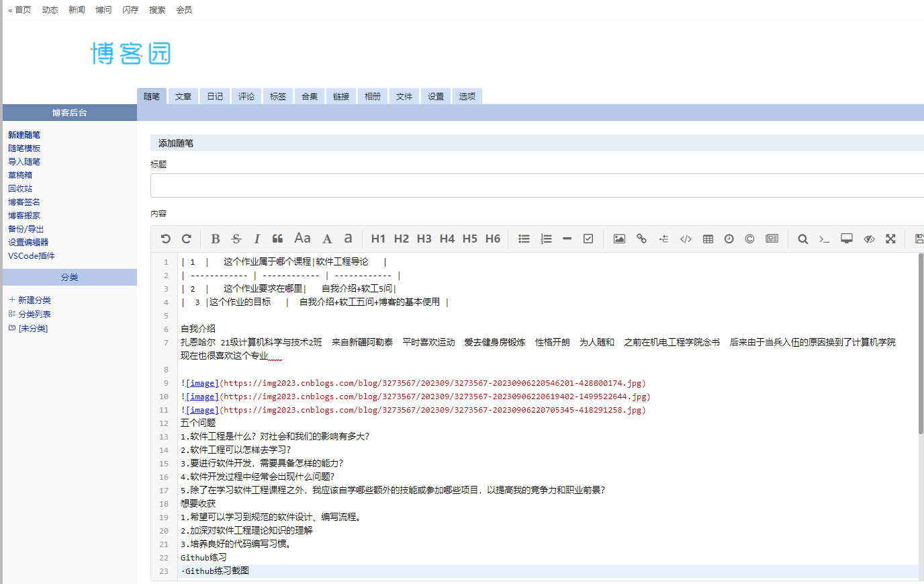Toggle live preview with the eye icon
Image resolution: width=924 pixels, height=584 pixels.
point(869,239)
